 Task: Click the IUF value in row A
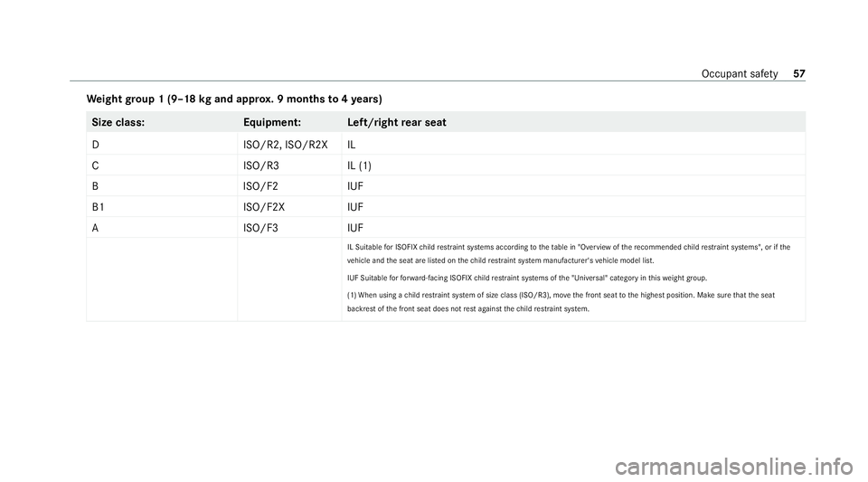coord(355,228)
